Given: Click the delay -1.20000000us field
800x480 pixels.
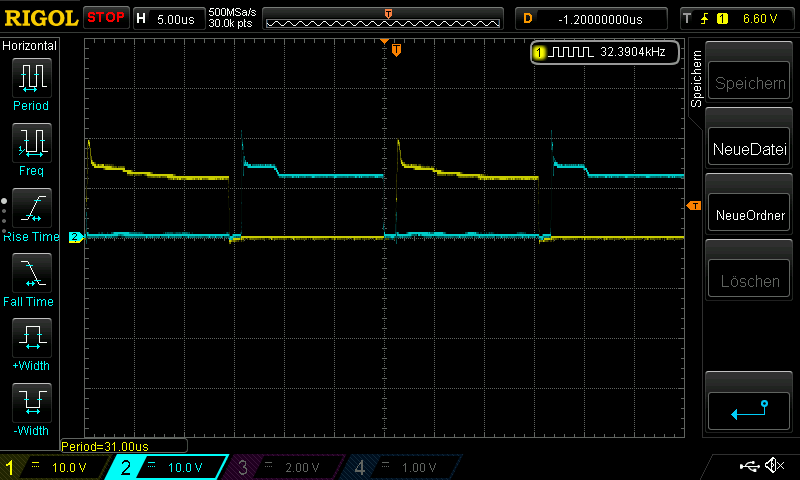Looking at the screenshot, I should click(x=591, y=19).
